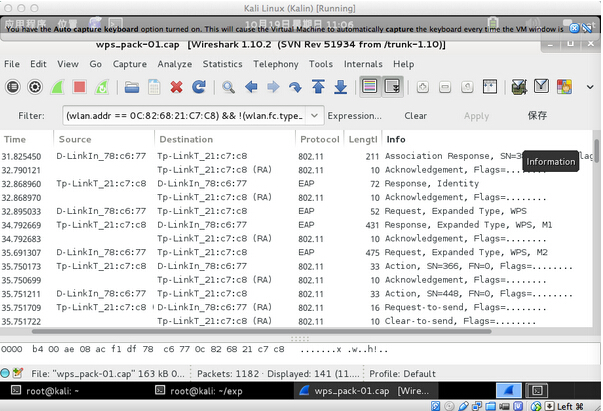Open the View menu
This screenshot has height=411, width=603.
point(68,64)
